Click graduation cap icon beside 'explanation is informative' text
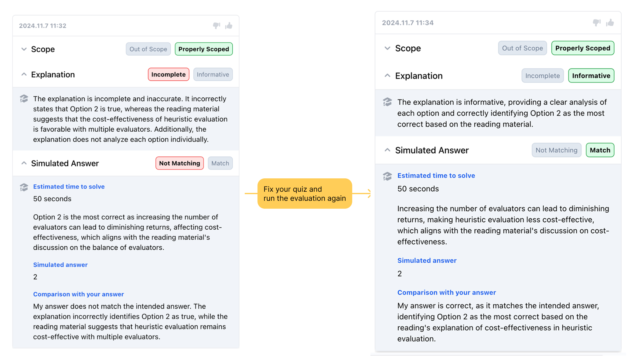This screenshot has width=634, height=364. 387,102
